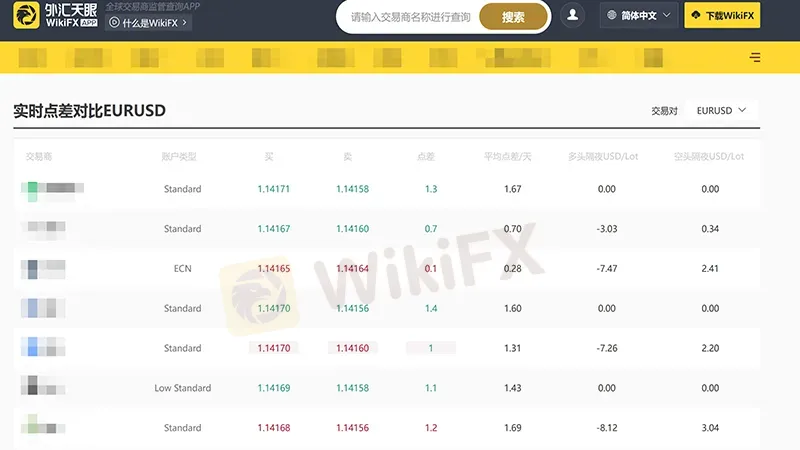800x450 pixels.
Task: Click the 搜索 search button
Action: point(513,17)
